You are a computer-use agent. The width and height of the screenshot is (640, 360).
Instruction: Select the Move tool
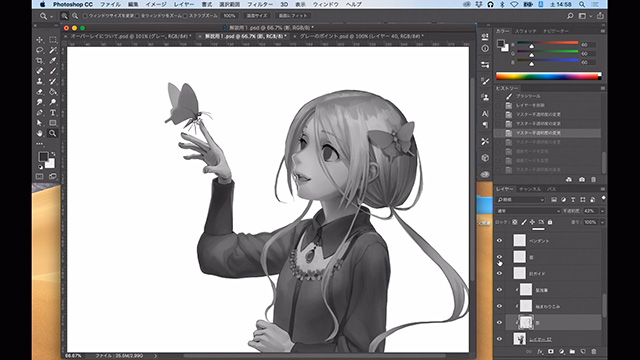tap(40, 40)
